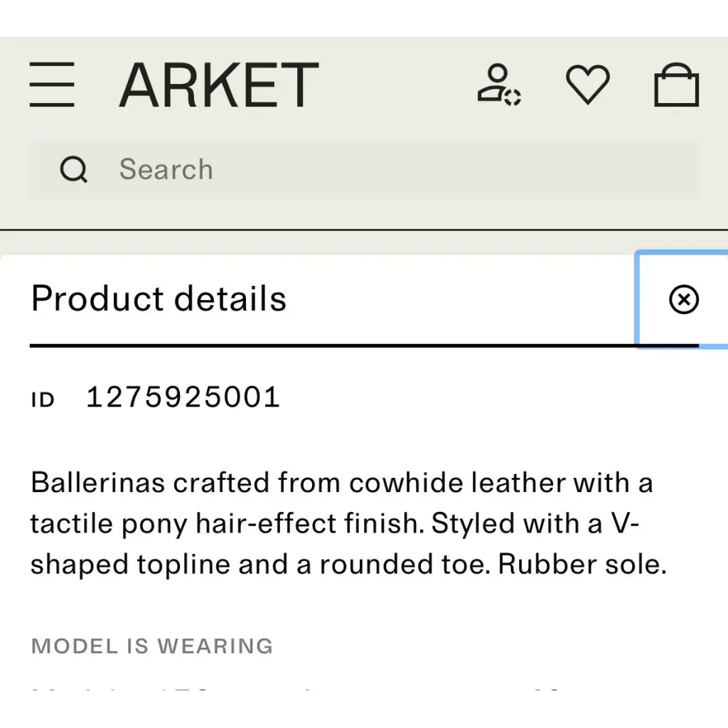The height and width of the screenshot is (728, 728).
Task: Open the account profile icon
Action: [498, 85]
